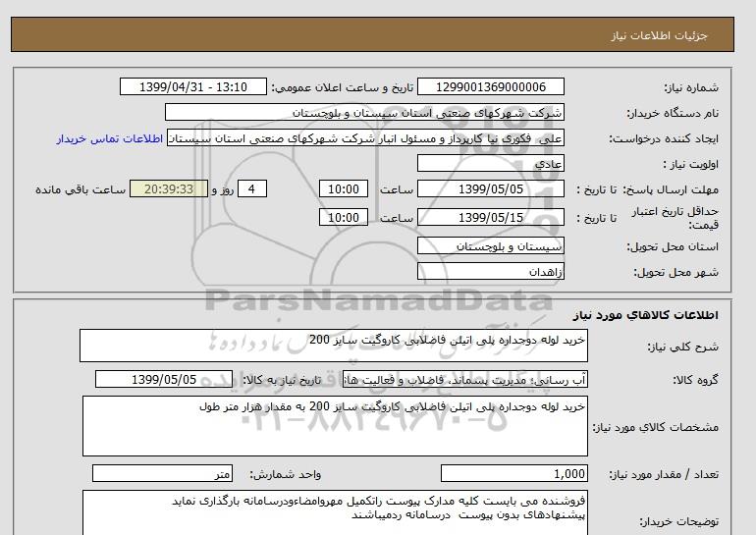
Task: Click the جزئیات اطلاعات نیاز header title
Action: (x=659, y=35)
